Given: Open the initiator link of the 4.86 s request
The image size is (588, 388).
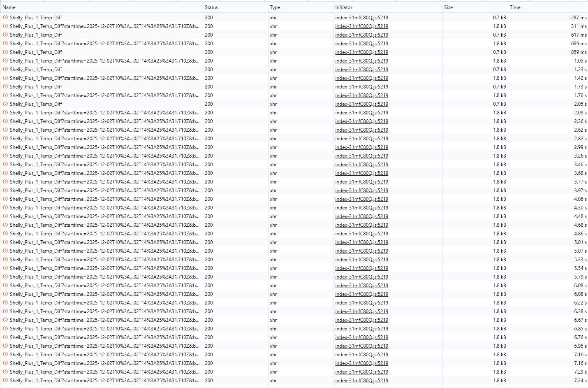Looking at the screenshot, I should coord(361,234).
